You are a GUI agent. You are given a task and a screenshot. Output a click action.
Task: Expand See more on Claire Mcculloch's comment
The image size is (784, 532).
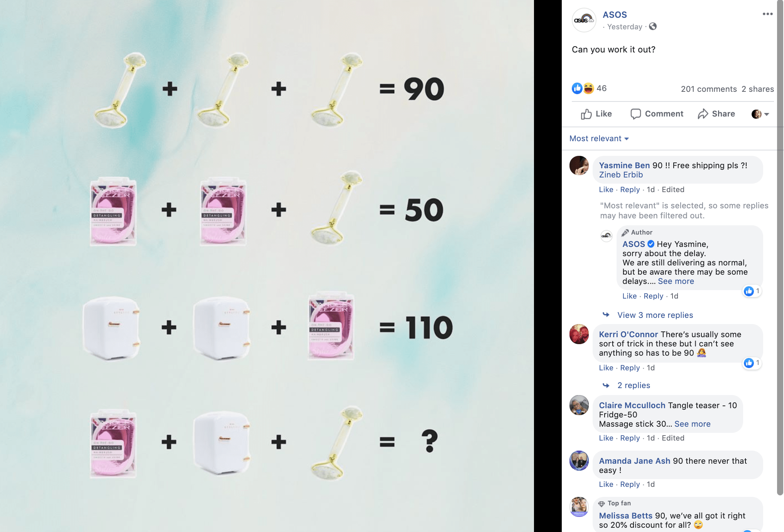[692, 424]
